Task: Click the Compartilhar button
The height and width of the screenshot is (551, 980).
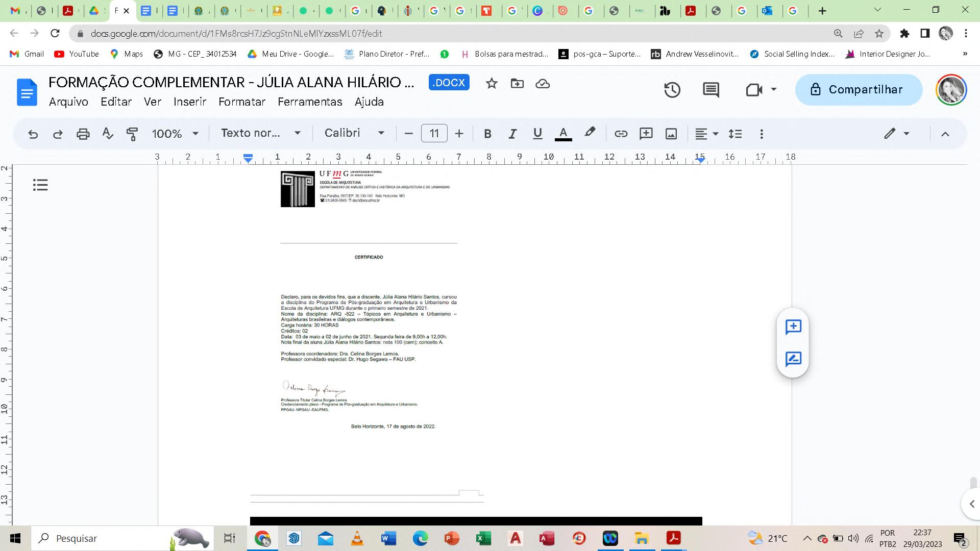Action: tap(859, 90)
